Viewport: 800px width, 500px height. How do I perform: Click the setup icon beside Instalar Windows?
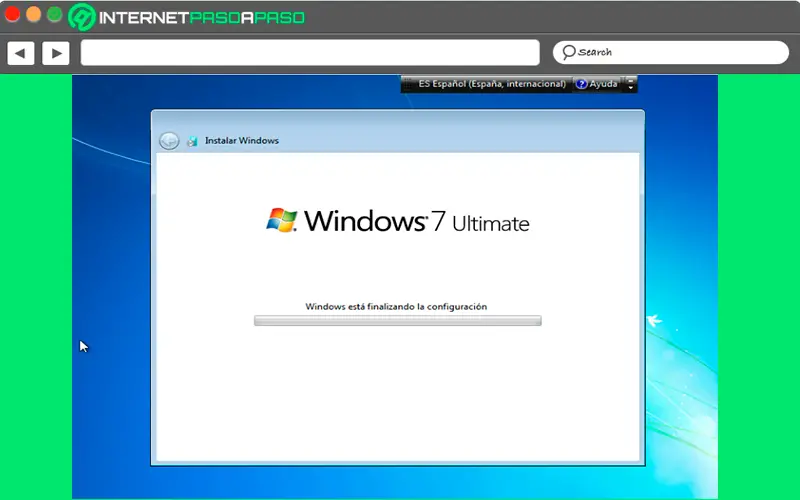192,141
